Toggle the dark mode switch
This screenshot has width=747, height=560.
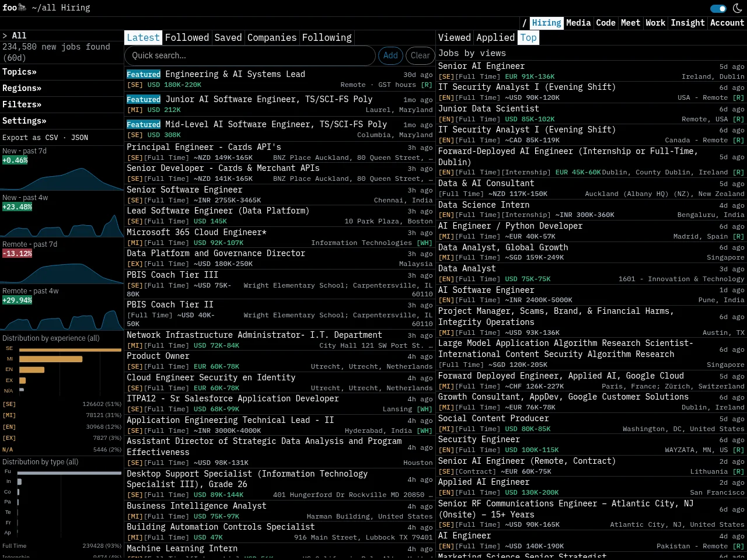pos(718,8)
